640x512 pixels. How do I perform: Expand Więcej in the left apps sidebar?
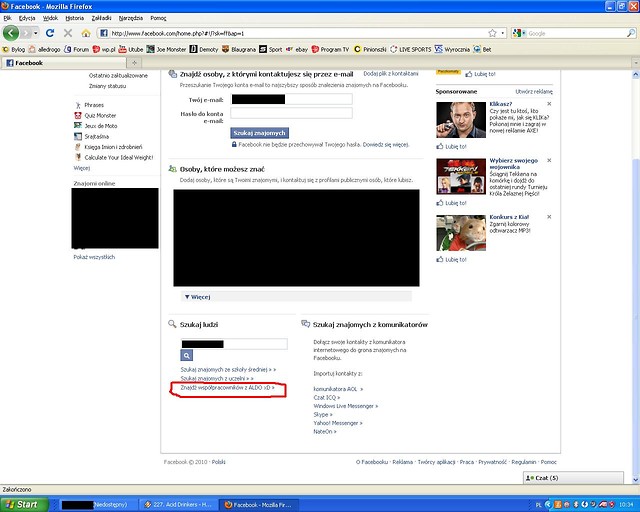[82, 168]
